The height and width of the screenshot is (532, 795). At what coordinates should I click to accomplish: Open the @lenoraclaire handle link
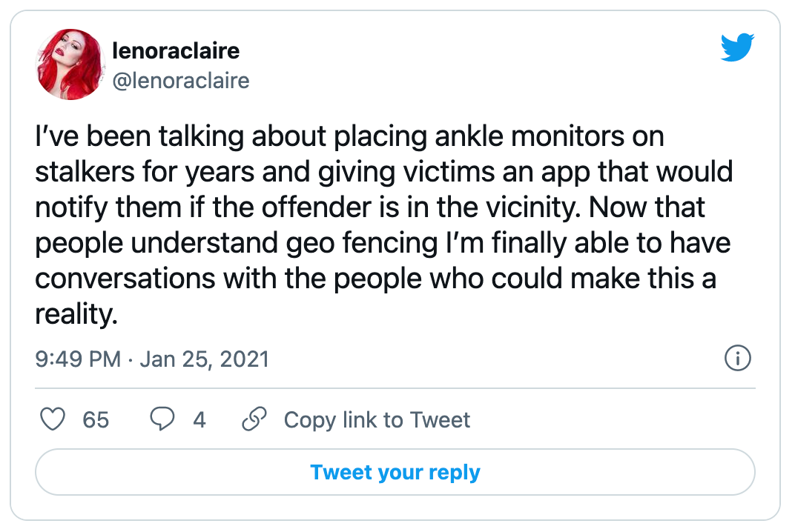(180, 80)
